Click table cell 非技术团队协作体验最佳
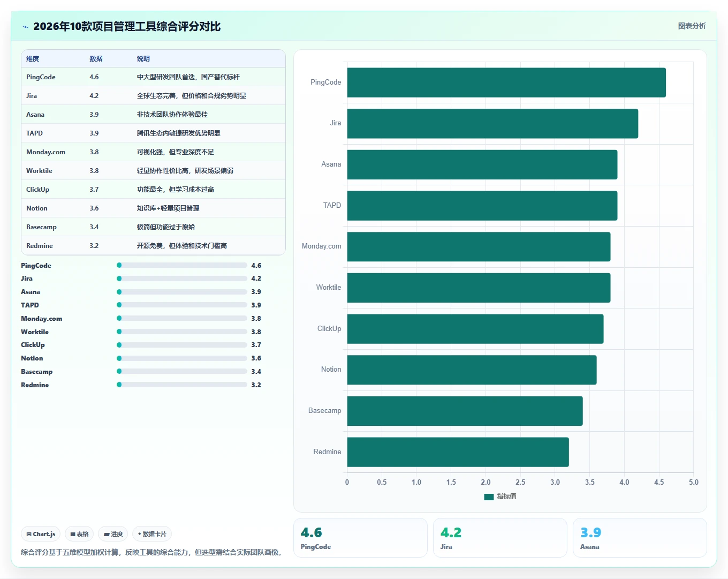 pos(172,115)
